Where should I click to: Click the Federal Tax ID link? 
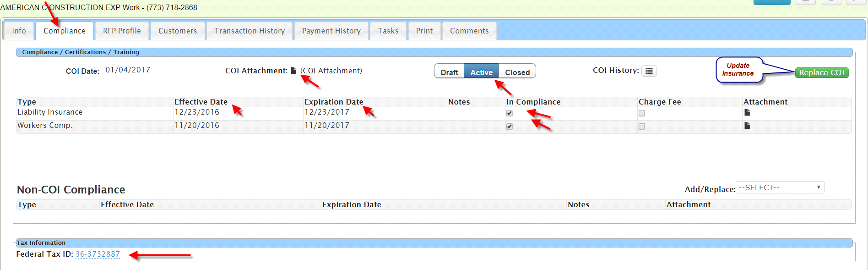(x=98, y=254)
